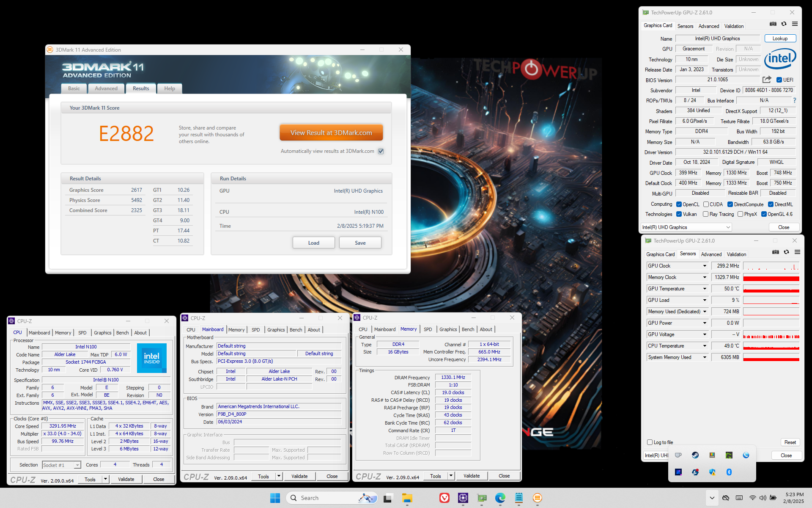Viewport: 812px width, 508px height.
Task: Click the CPU-Z taskbar icon
Action: [x=463, y=498]
